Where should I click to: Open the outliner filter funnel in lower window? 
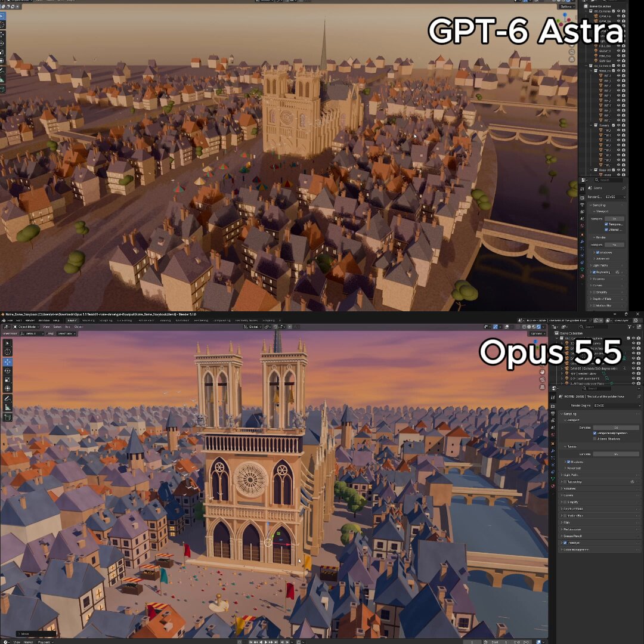tap(630, 327)
